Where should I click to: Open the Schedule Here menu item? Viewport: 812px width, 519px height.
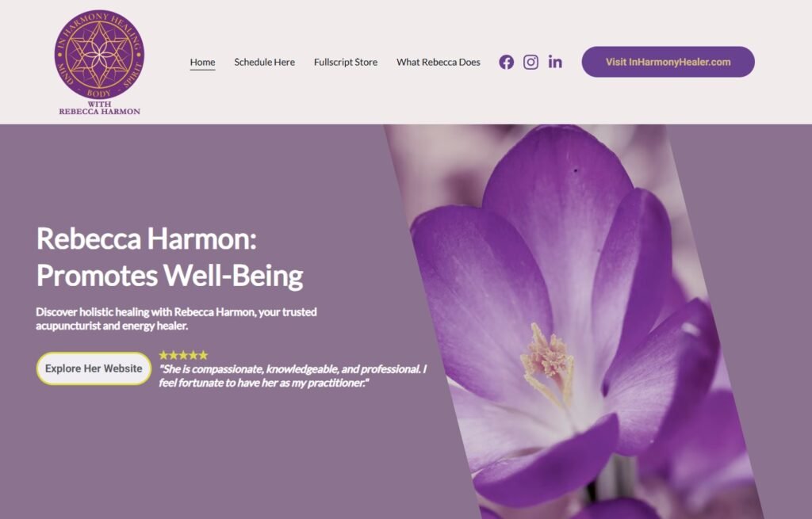tap(264, 62)
